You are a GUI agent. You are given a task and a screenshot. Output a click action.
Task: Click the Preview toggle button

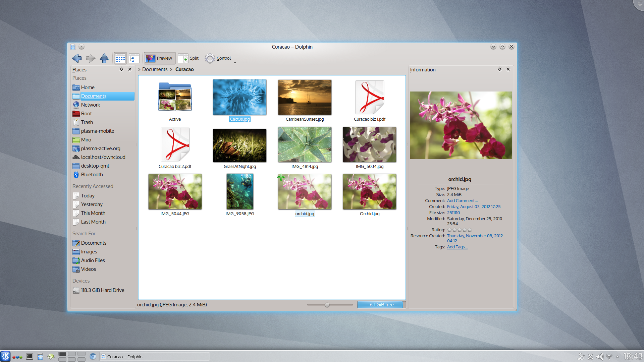[159, 58]
